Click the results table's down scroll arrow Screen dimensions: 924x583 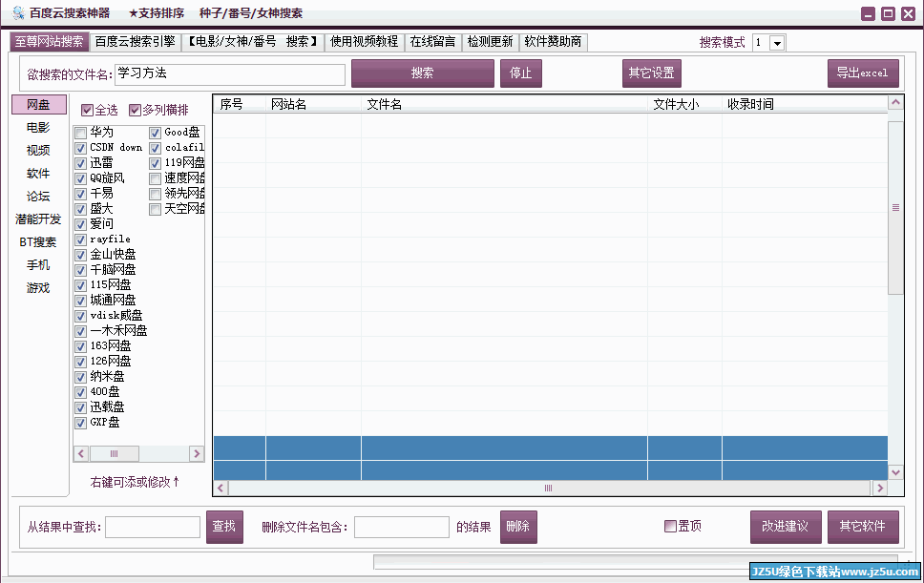coord(895,472)
